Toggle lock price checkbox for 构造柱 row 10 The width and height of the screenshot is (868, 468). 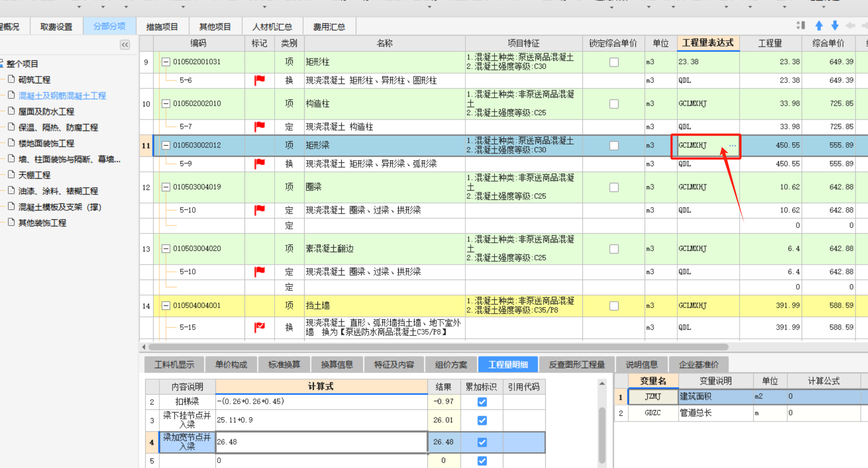pos(614,104)
